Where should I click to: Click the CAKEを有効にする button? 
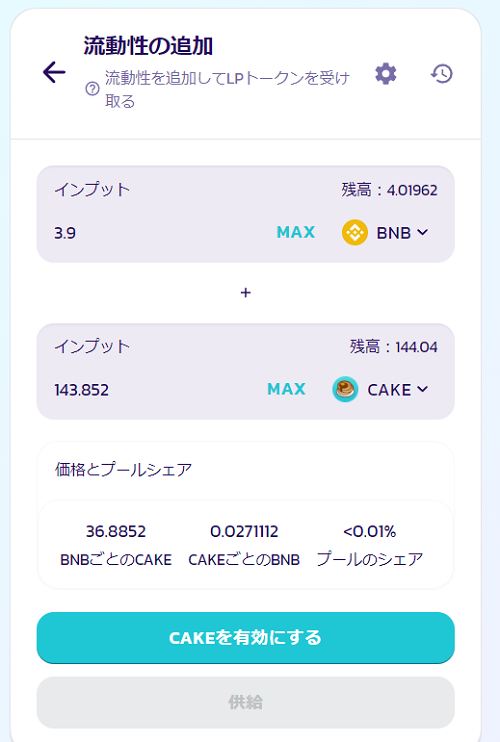[x=246, y=637]
